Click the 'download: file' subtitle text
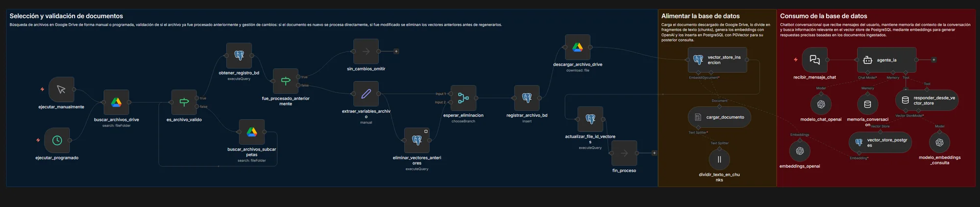The width and height of the screenshot is (980, 207). [578, 71]
